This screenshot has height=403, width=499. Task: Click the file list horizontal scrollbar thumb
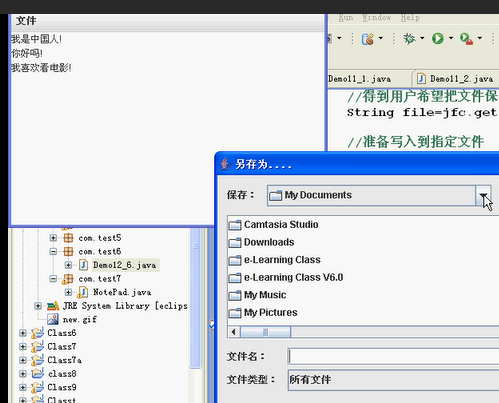click(265, 332)
